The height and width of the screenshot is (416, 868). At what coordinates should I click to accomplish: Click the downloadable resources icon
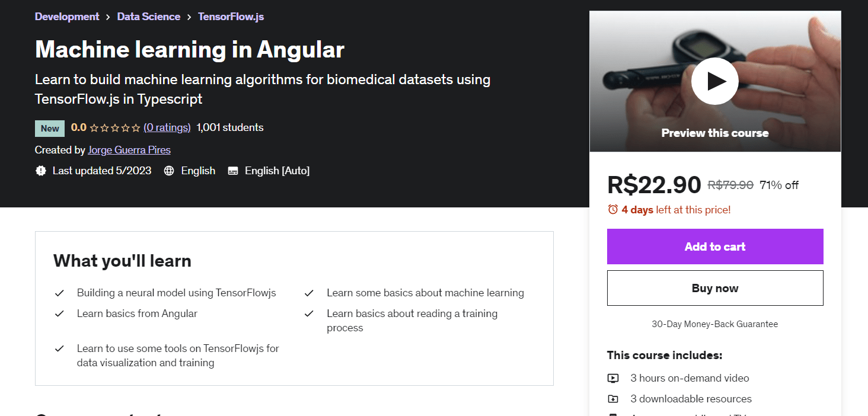(x=613, y=399)
